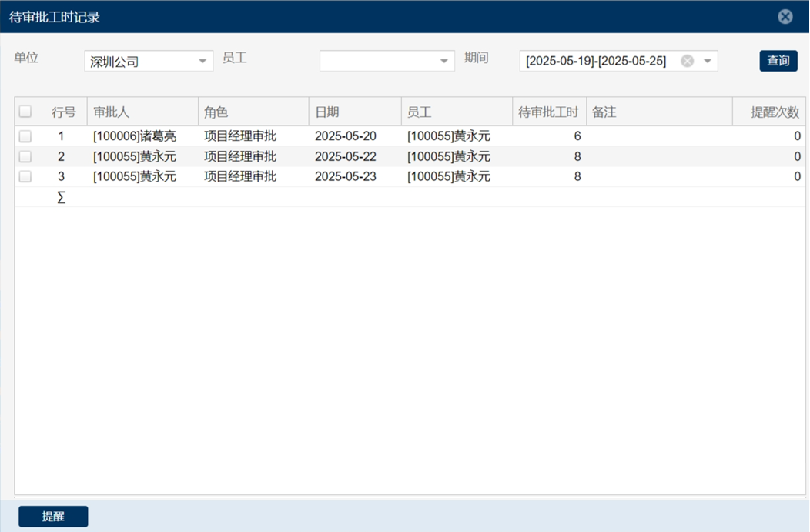Check the row 2 checkbox
The image size is (810, 532).
click(x=25, y=156)
